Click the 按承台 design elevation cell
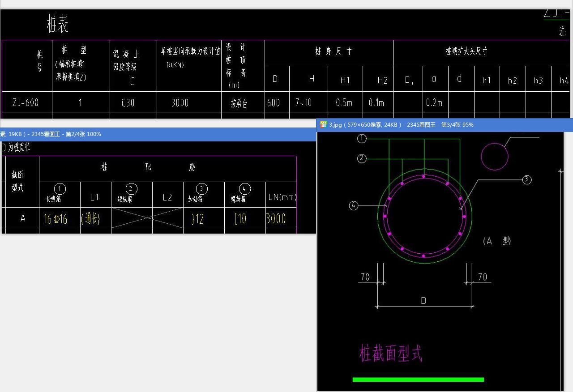Image resolution: width=573 pixels, height=392 pixels. pos(239,103)
